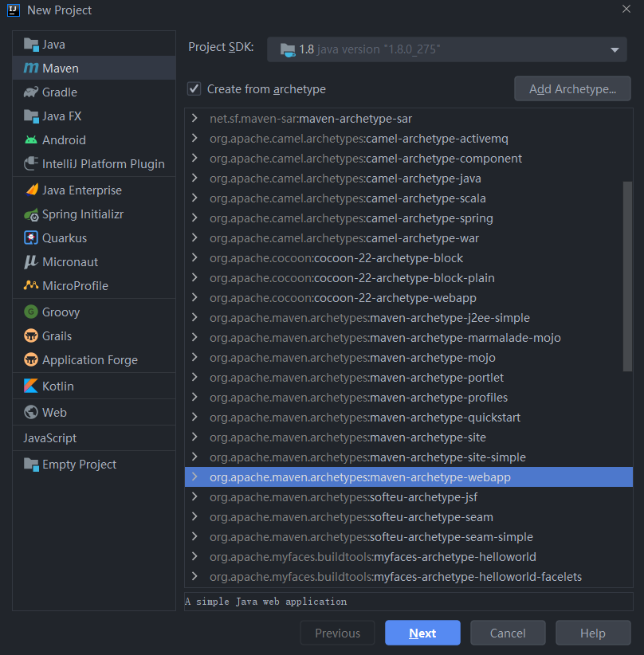Cancel the New Project dialog

click(508, 633)
